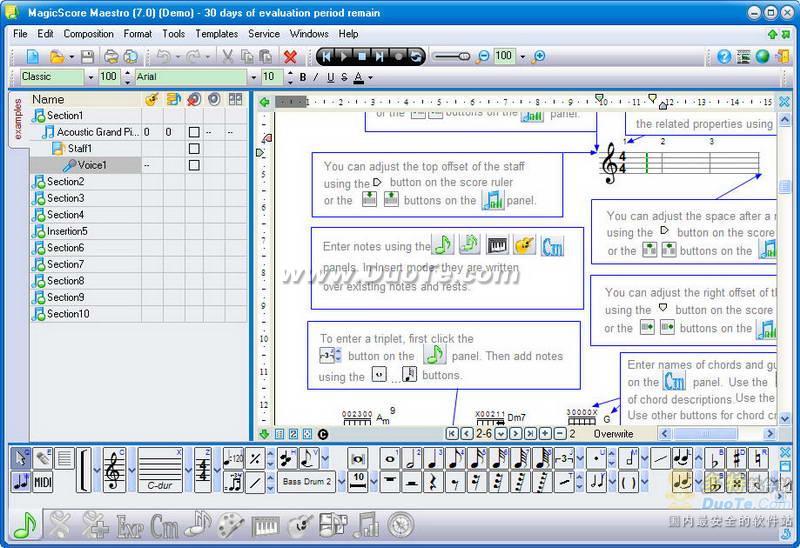Switch to the examples vertical tab

coord(18,119)
